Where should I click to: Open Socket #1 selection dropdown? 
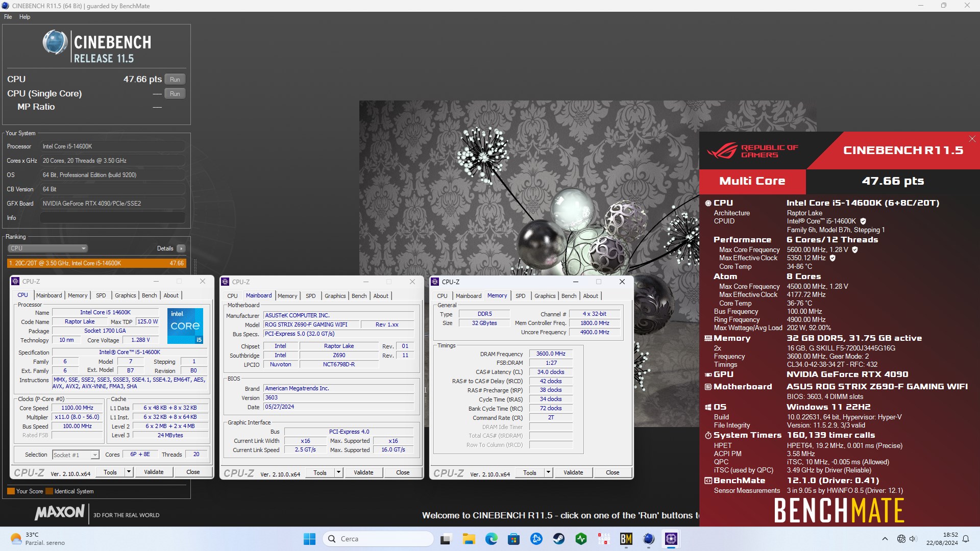click(x=76, y=455)
